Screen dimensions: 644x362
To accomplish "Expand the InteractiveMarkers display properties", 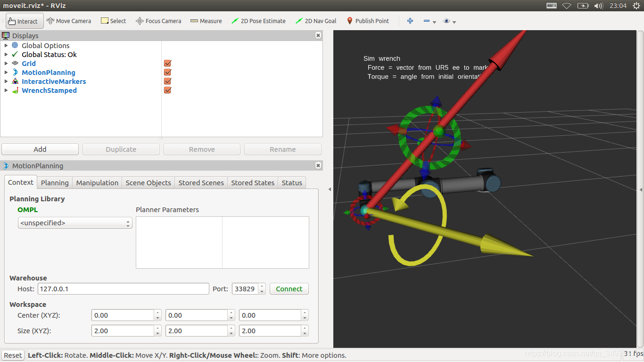I will tap(6, 81).
